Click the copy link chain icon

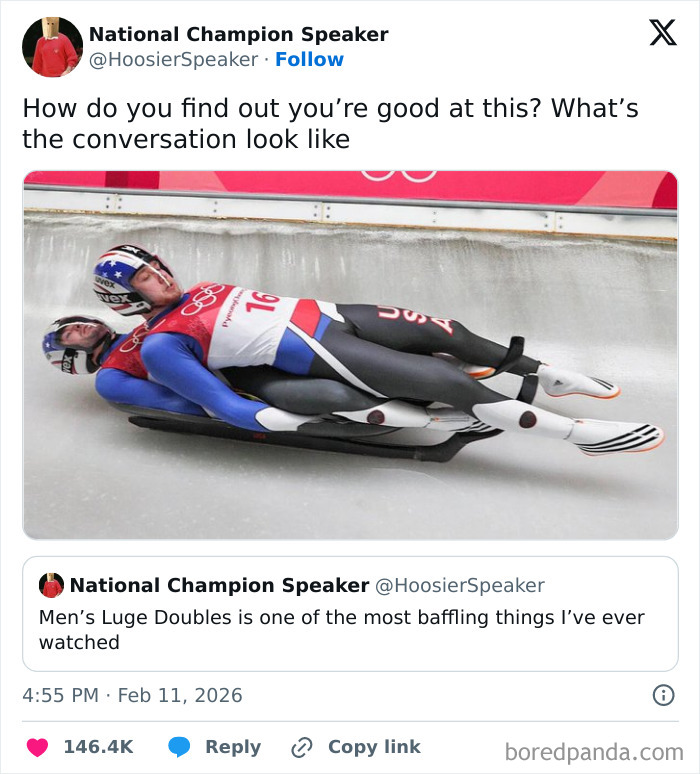tap(302, 747)
